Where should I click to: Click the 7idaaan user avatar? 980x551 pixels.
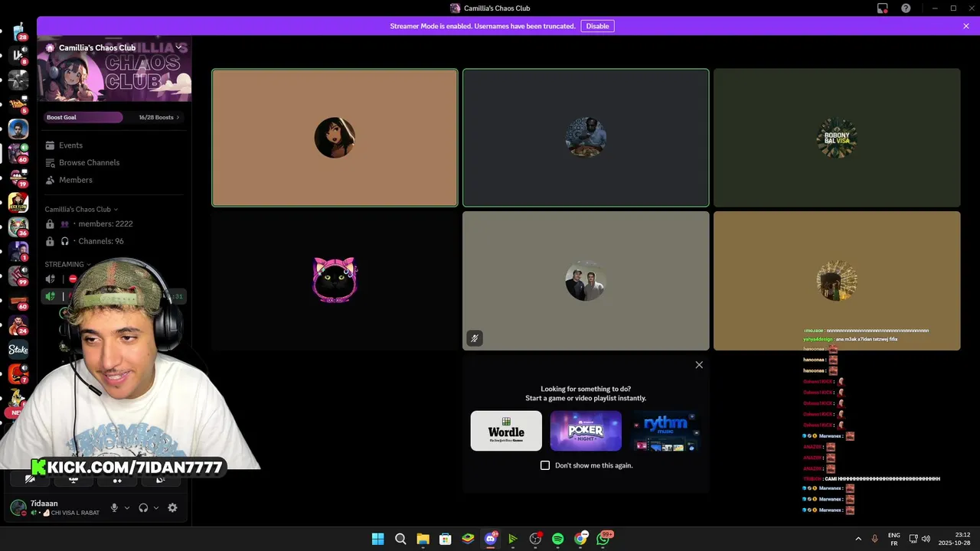pyautogui.click(x=18, y=507)
